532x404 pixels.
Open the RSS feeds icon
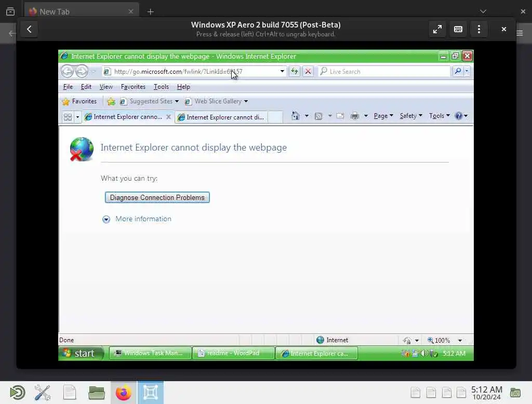point(318,116)
